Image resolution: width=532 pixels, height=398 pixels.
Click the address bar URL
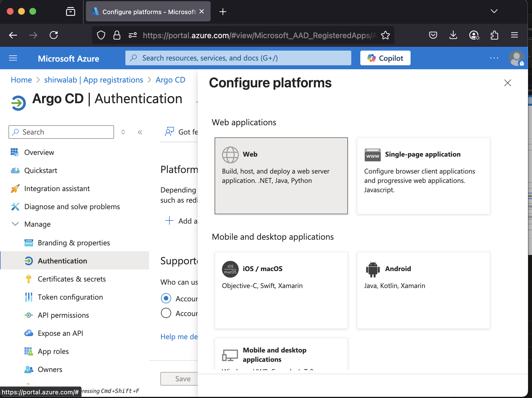coord(260,35)
